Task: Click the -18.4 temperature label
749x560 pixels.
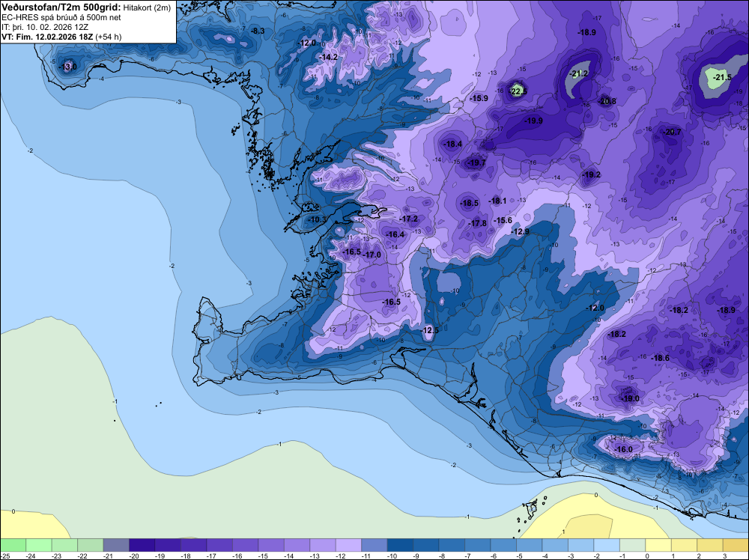Action: (x=453, y=144)
